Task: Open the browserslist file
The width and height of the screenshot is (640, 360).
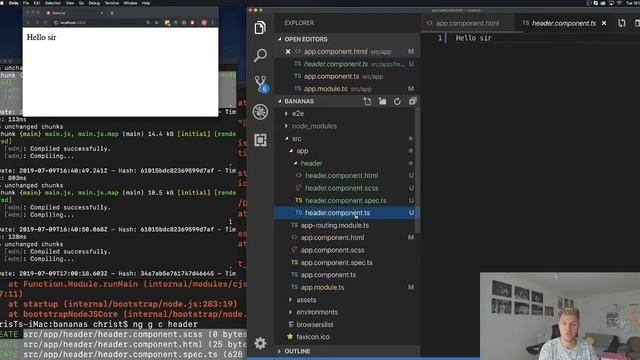Action: (315, 324)
